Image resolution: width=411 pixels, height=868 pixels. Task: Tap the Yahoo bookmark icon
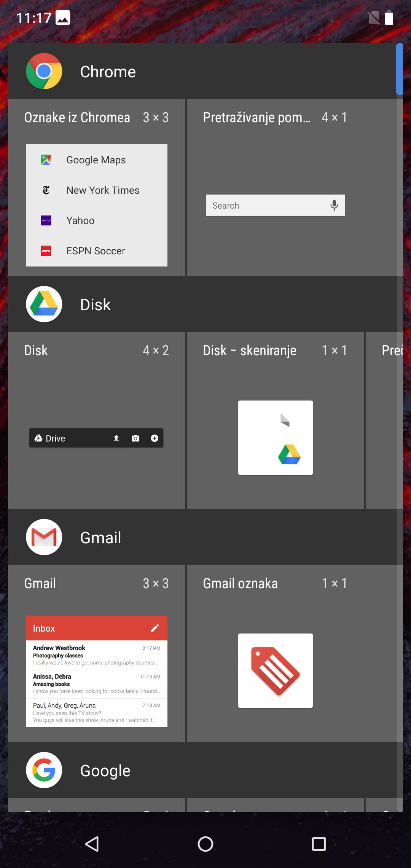pos(46,220)
